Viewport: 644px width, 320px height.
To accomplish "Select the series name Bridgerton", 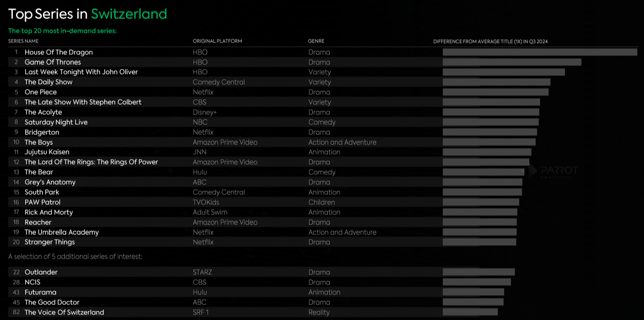I will pos(42,132).
